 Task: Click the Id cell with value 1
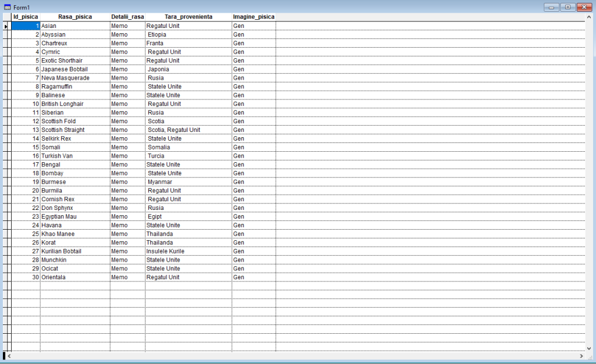[x=26, y=26]
